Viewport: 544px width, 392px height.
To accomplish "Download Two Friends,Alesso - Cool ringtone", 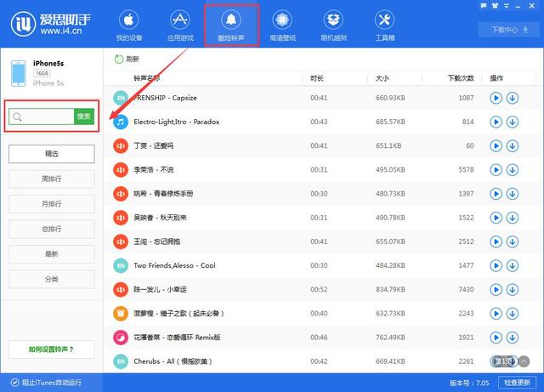I will [513, 265].
